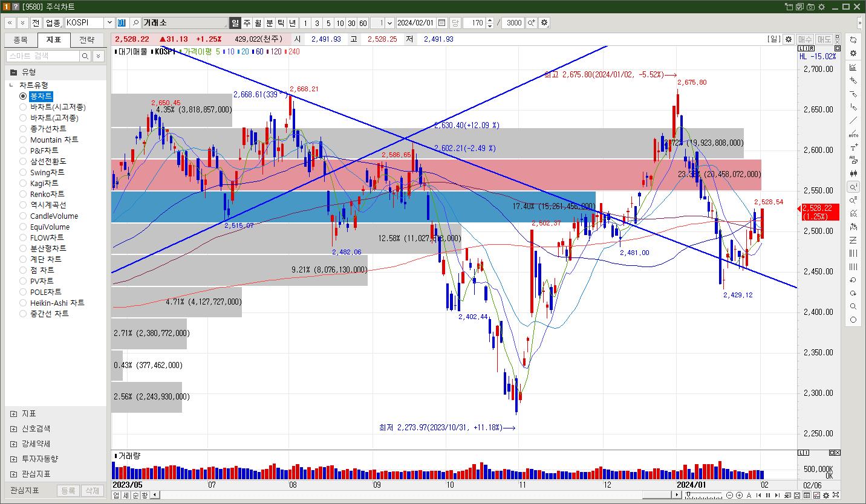
Task: Toggle the magnifier info tool (highlighted)
Action: [853, 187]
